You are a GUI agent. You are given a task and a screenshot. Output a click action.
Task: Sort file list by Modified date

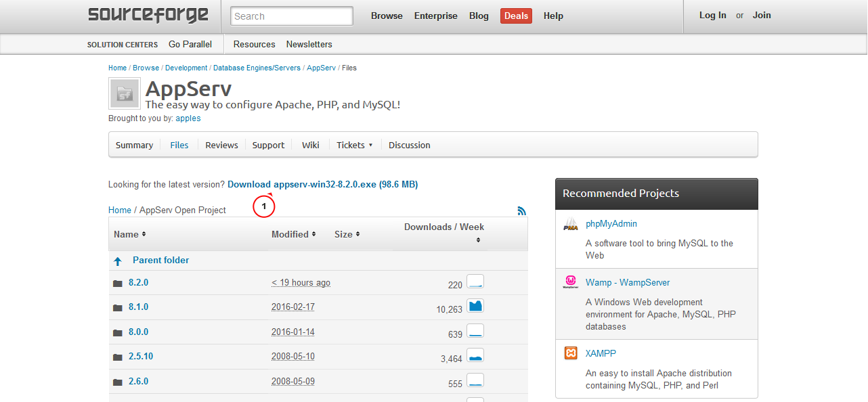(294, 234)
